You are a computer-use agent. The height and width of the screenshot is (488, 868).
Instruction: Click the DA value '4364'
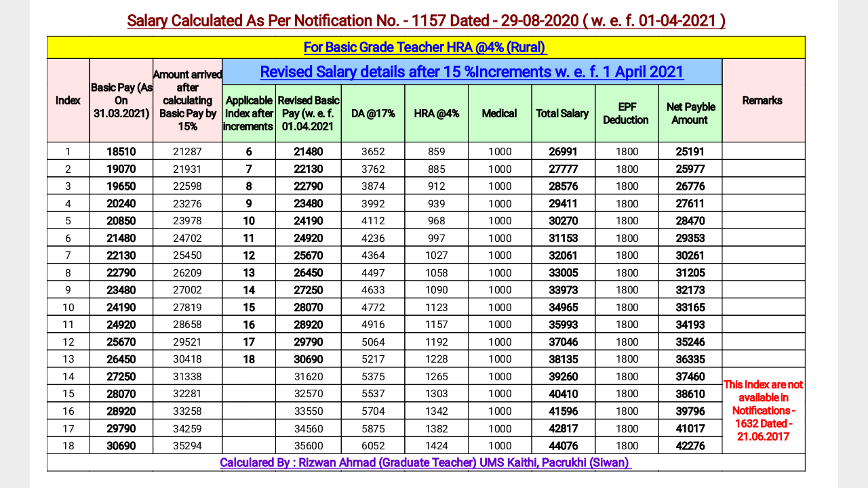pyautogui.click(x=373, y=256)
